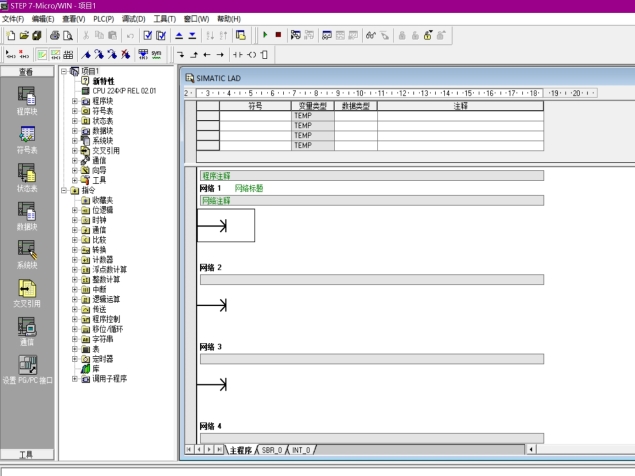
Task: Open the PLC(P) menu
Action: click(103, 19)
